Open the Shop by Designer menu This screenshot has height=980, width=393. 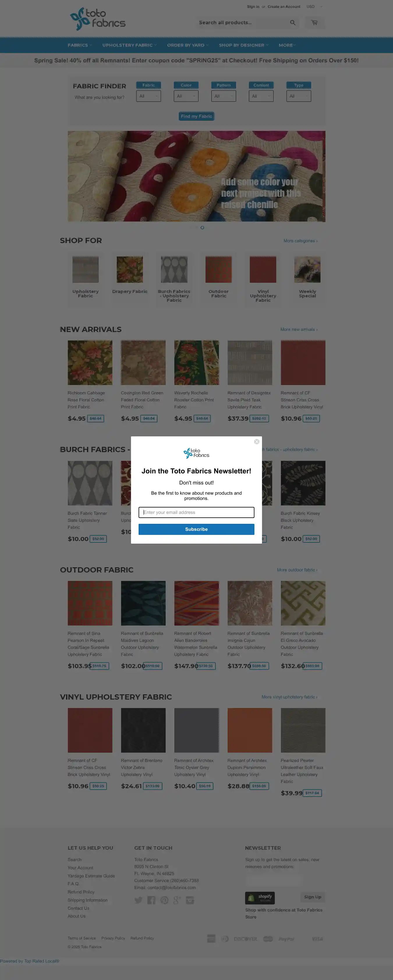pyautogui.click(x=244, y=45)
